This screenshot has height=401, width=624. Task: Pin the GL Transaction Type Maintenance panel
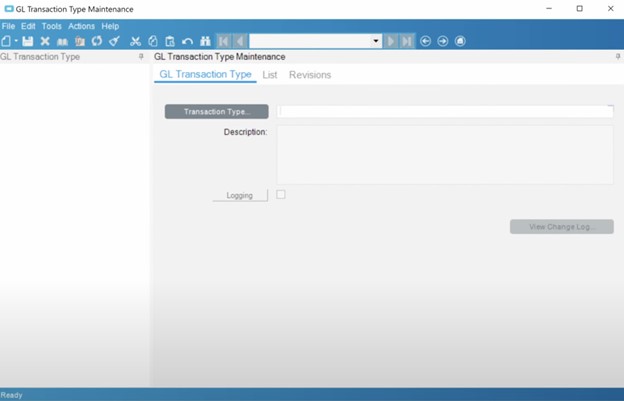618,57
